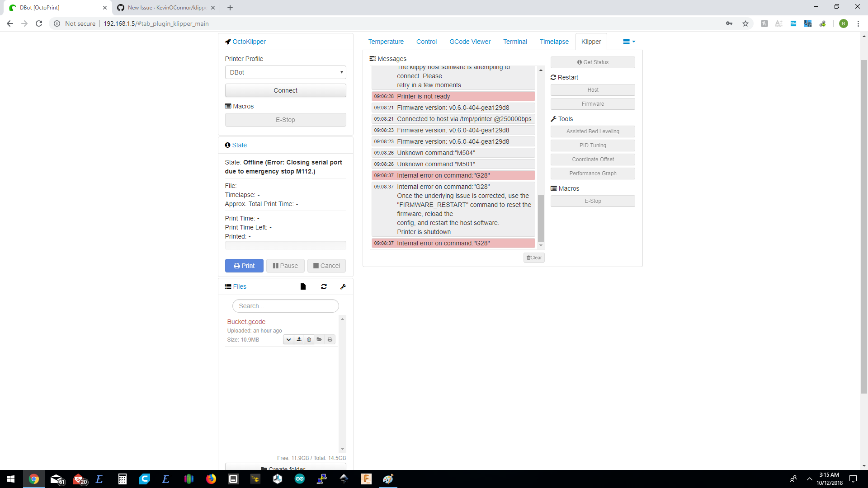Viewport: 868px width, 488px height.
Task: Load Bucket.gcode using the folder icon
Action: click(319, 339)
